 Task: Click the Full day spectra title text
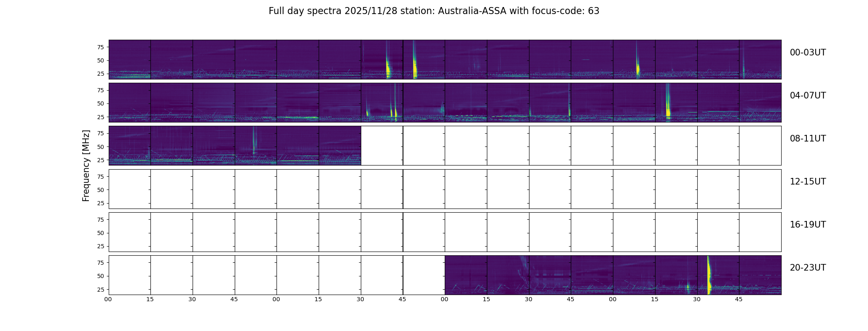point(434,11)
